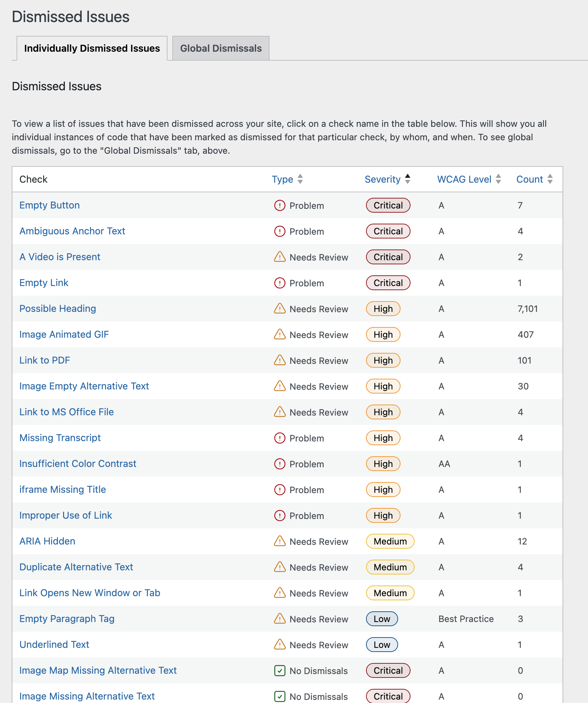Screen dimensions: 588x703
Task: Click the Problem icon beside Insufficient Color Contrast
Action: point(280,464)
